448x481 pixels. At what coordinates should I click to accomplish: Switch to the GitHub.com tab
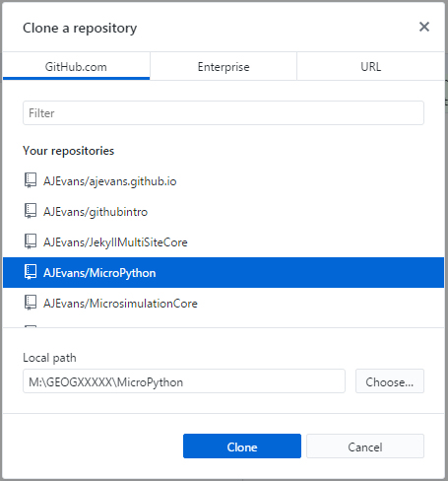click(76, 67)
